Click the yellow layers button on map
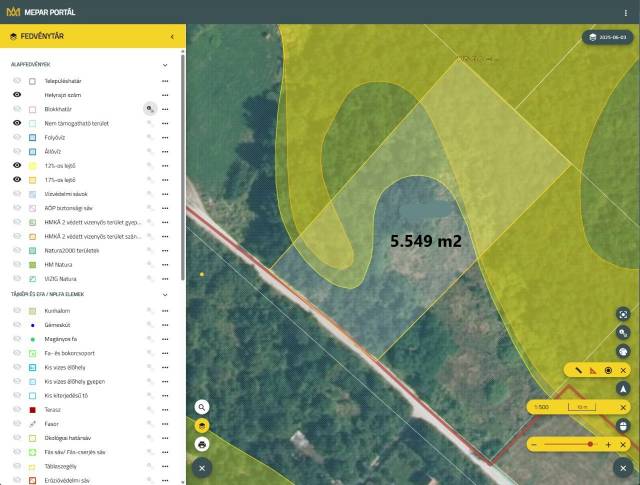640x485 pixels. coord(202,425)
